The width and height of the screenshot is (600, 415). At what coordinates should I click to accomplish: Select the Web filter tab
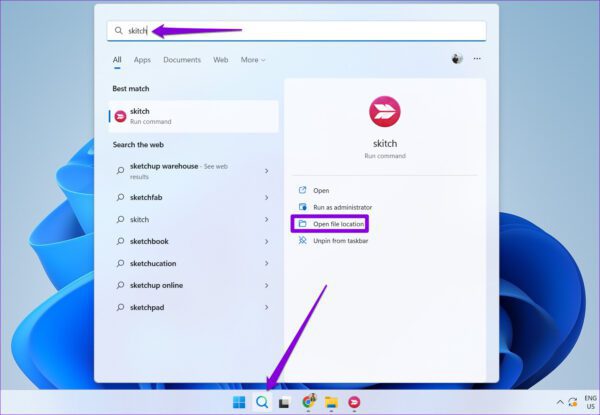220,60
